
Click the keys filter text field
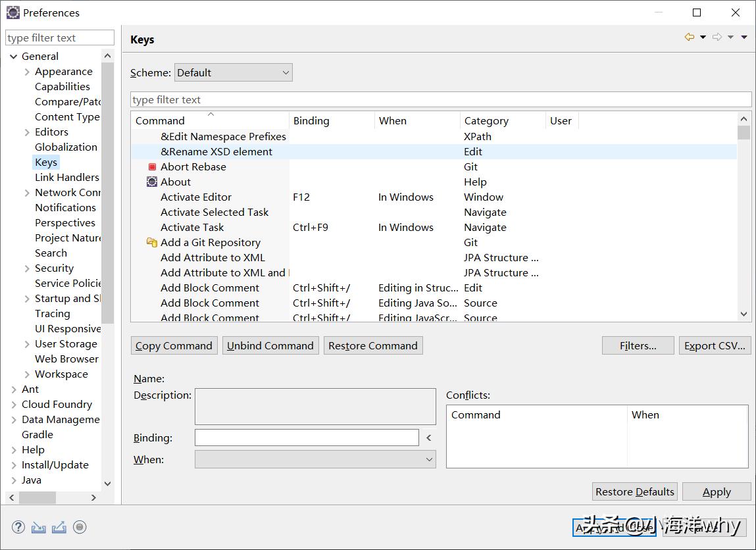[440, 100]
